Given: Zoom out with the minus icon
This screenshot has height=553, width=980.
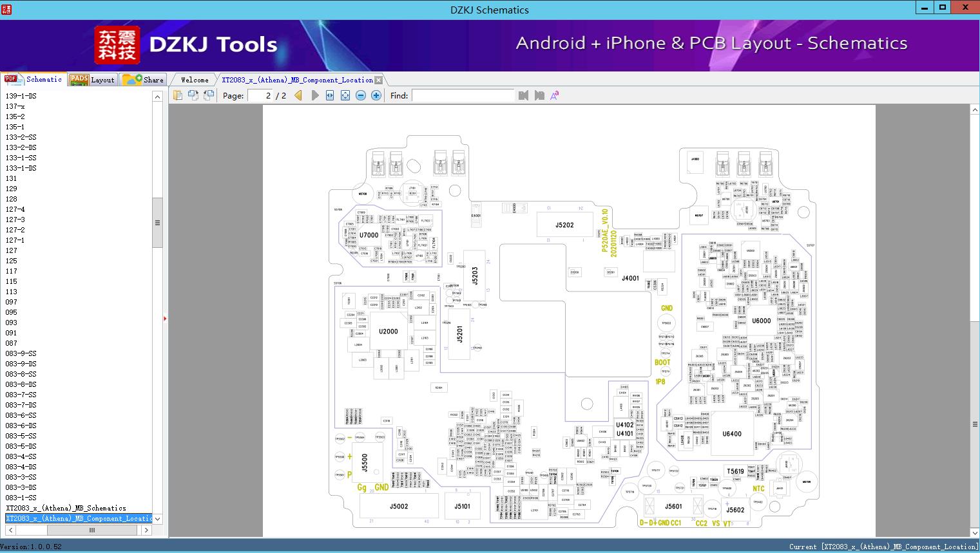Looking at the screenshot, I should coord(361,95).
